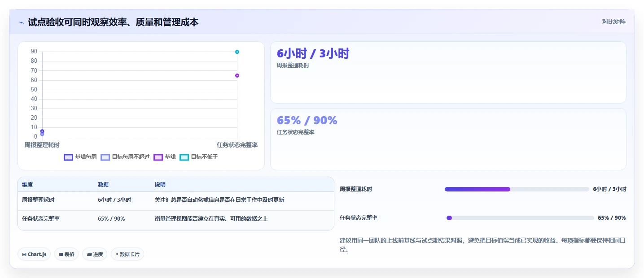This screenshot has width=644, height=278.
Task: Click the 周报整理耗时 table row cell
Action: coord(38,200)
